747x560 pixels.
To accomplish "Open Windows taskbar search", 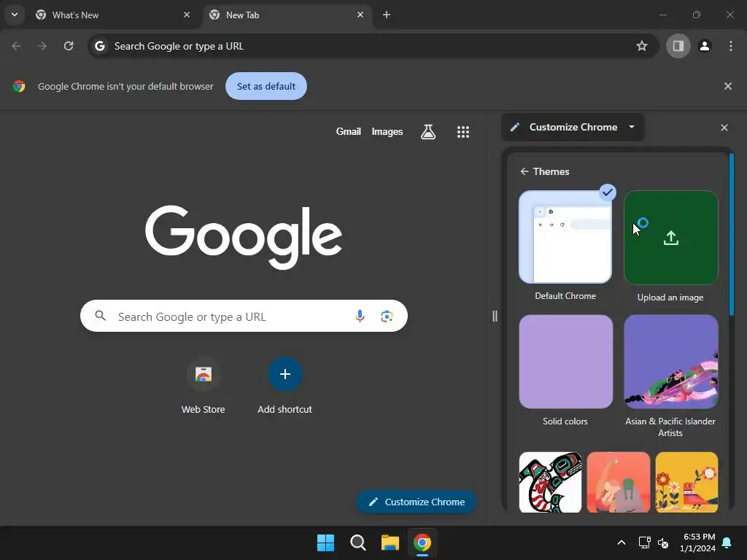I will pyautogui.click(x=357, y=542).
